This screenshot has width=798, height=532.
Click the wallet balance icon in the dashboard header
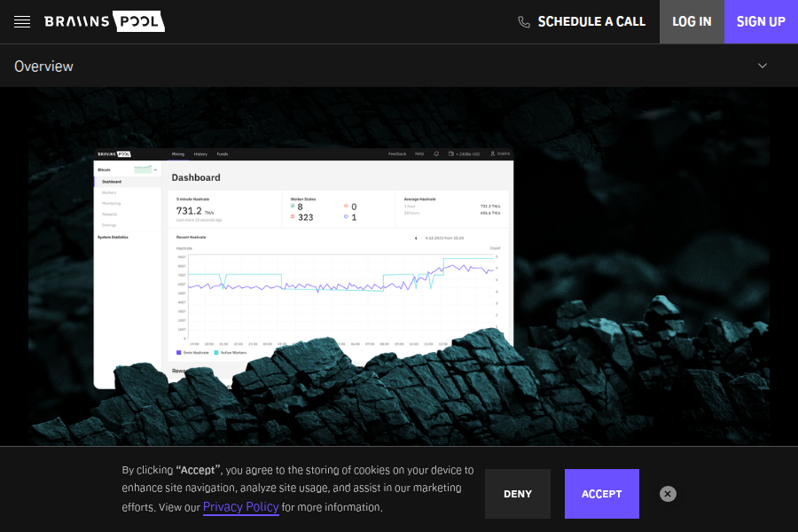[451, 154]
